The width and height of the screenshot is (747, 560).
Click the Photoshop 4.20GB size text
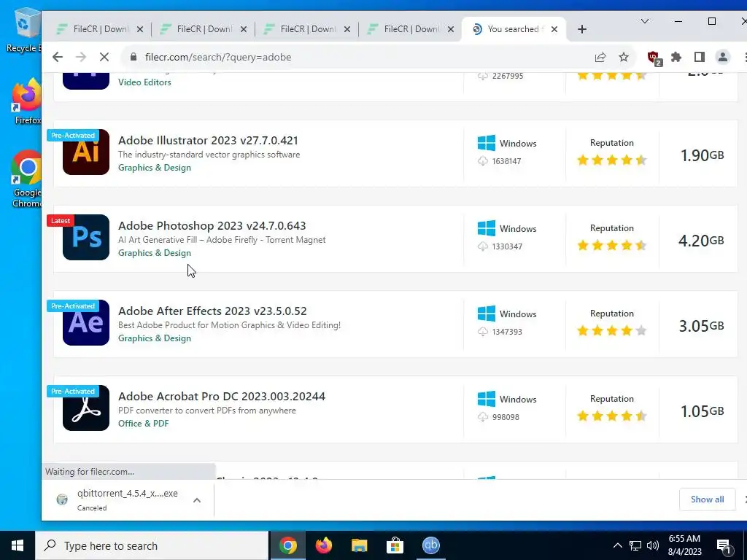(x=701, y=241)
